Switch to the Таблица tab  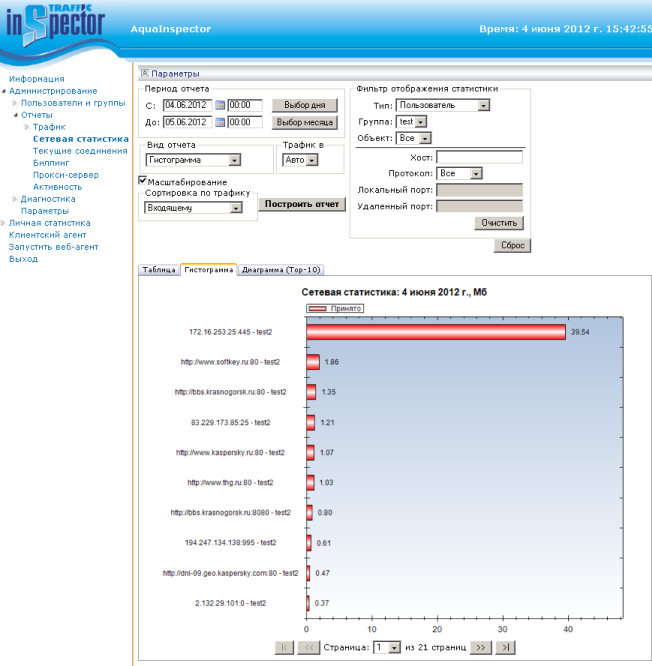click(159, 270)
